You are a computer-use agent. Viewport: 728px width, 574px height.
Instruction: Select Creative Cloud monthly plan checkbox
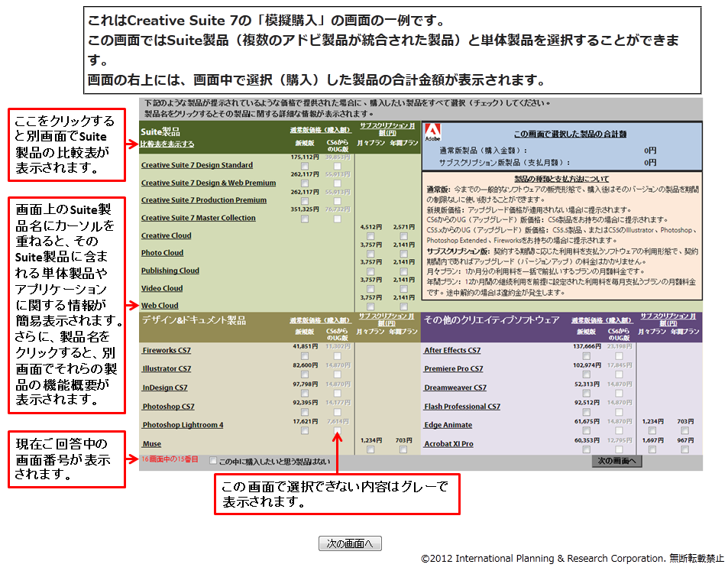click(x=370, y=236)
